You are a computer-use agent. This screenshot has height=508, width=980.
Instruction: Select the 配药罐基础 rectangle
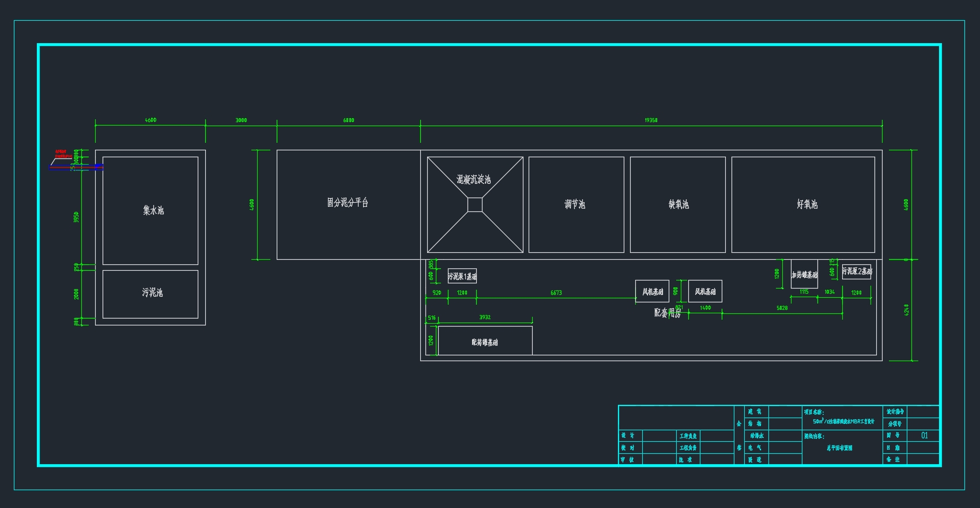click(x=485, y=341)
